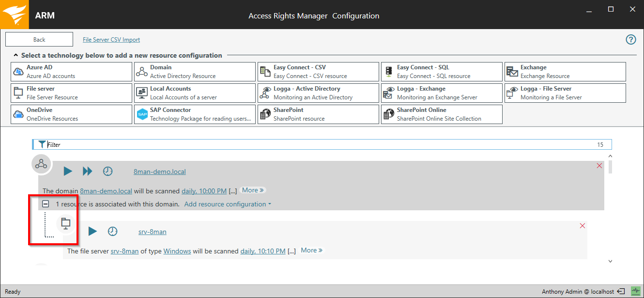Delete the srv-8man file server configuration
Viewport: 644px width, 298px height.
pyautogui.click(x=583, y=226)
